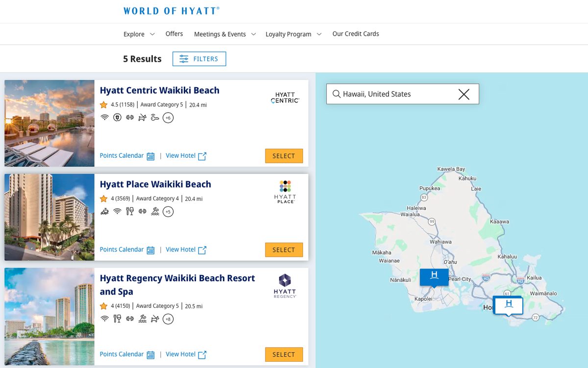Viewport: 588px width, 368px height.
Task: Open Points Calendar for Hyatt Regency
Action: [127, 354]
